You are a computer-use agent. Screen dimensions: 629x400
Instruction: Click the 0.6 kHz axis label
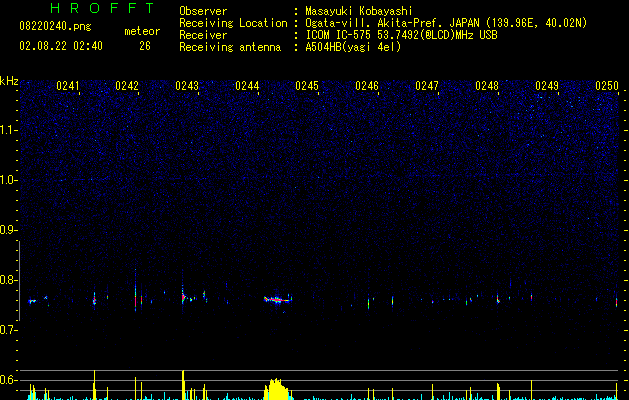tap(8, 380)
